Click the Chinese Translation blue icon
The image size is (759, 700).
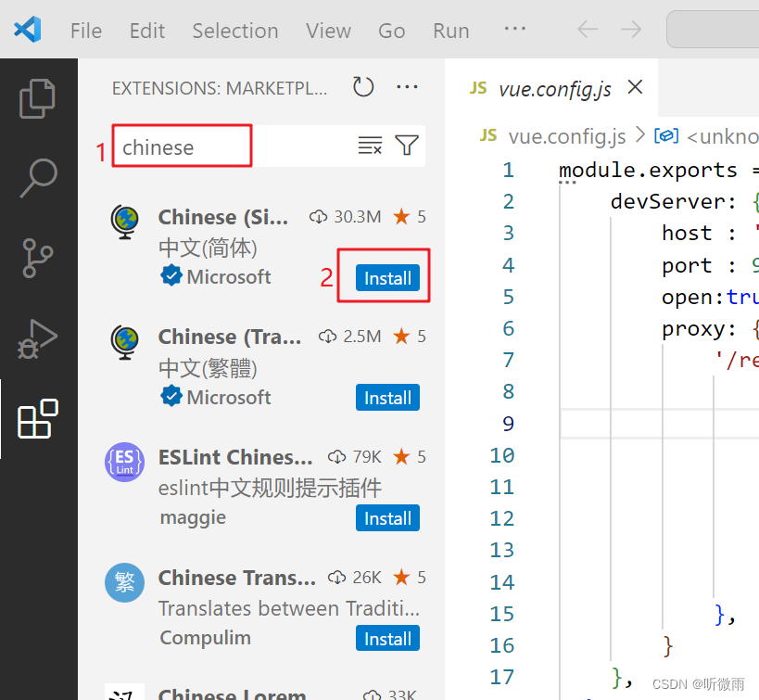point(125,582)
